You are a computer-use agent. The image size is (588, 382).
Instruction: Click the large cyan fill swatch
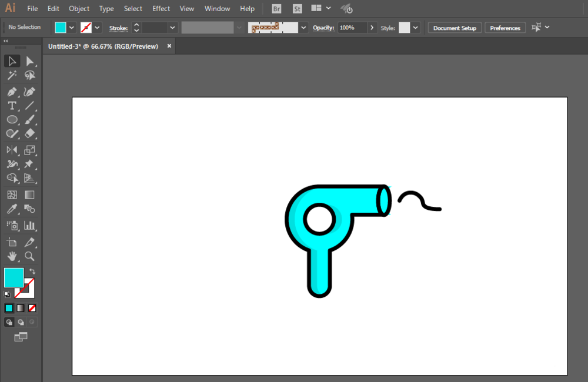[x=14, y=277]
